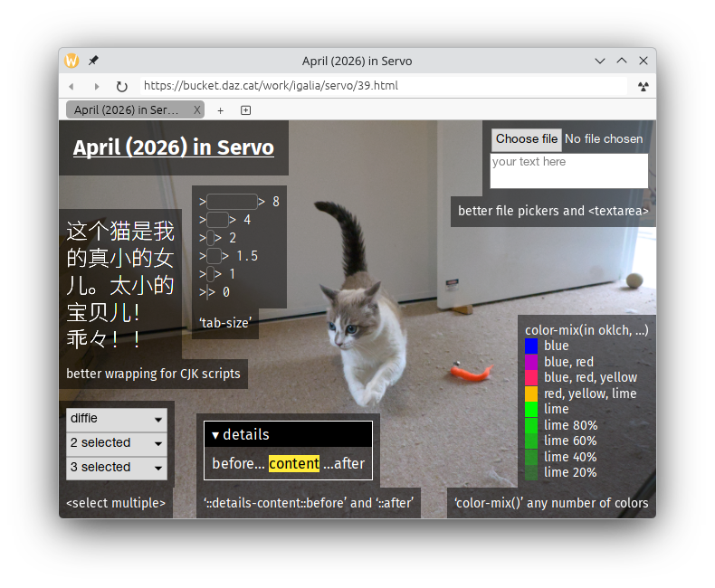
Task: Click the window title 'April (2026) in Servo'
Action: pyautogui.click(x=357, y=62)
